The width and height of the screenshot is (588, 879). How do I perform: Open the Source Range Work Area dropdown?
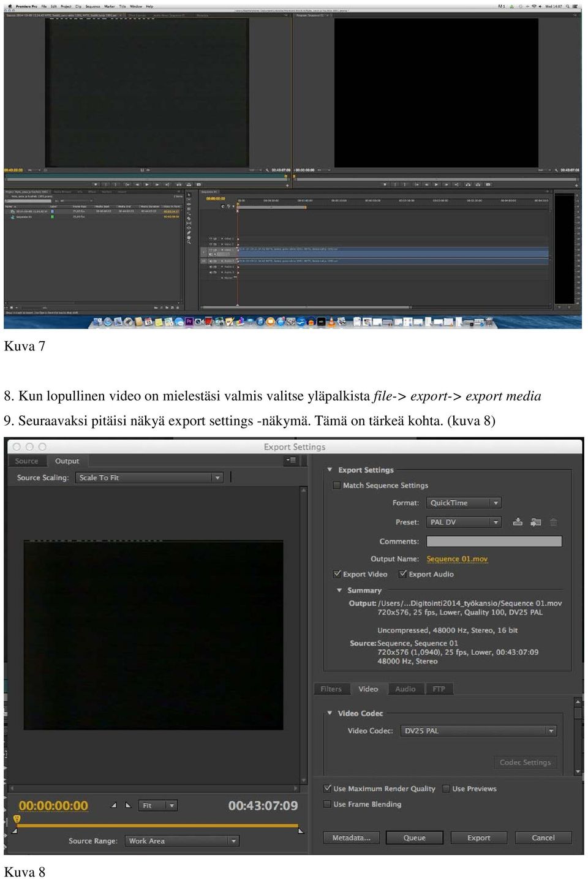point(182,841)
